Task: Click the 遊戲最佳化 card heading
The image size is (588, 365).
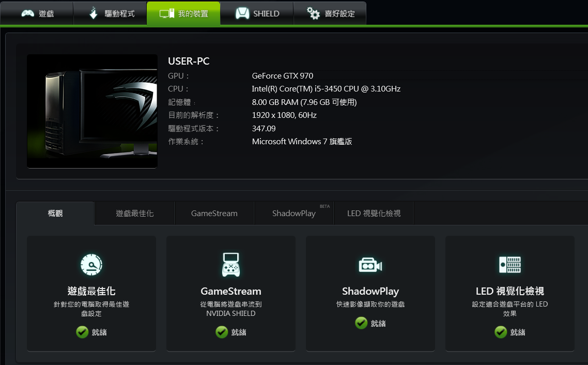Action: (91, 291)
